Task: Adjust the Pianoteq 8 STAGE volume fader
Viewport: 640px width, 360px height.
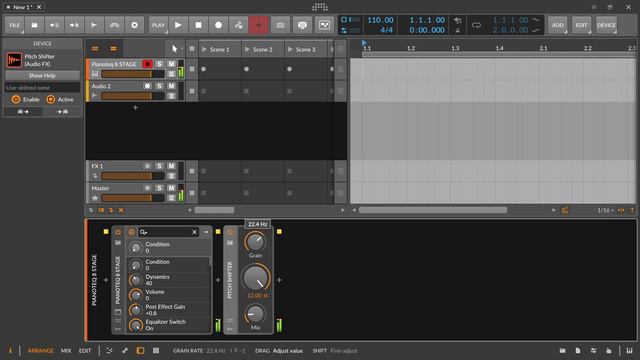Action: (133, 74)
